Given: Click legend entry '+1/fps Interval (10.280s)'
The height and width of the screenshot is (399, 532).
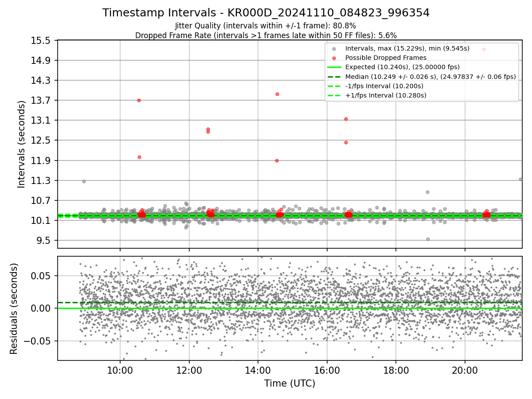Looking at the screenshot, I should coord(386,95).
